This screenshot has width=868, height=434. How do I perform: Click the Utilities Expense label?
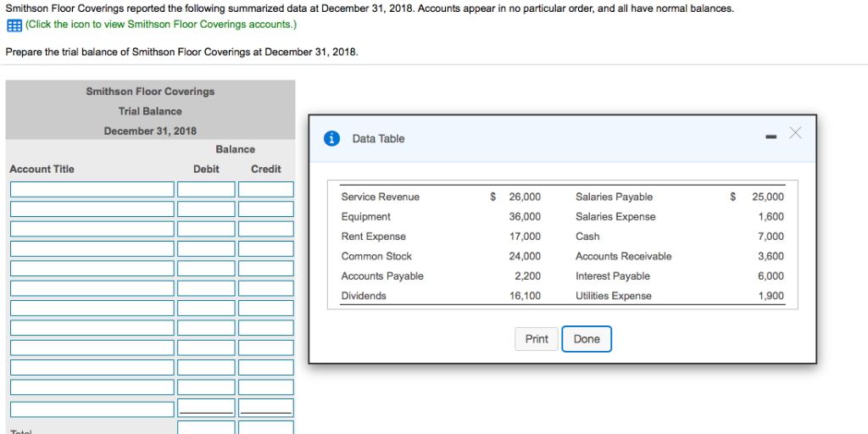614,296
